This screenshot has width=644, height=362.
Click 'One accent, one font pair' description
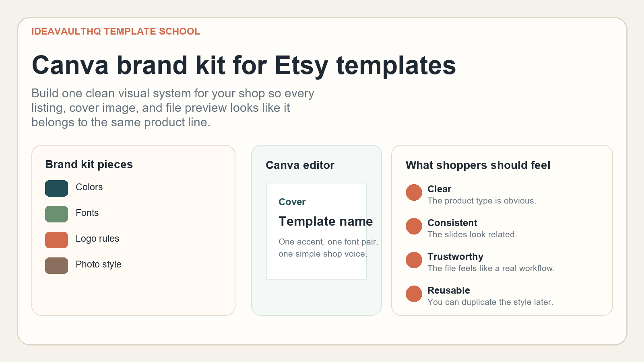[x=328, y=248]
